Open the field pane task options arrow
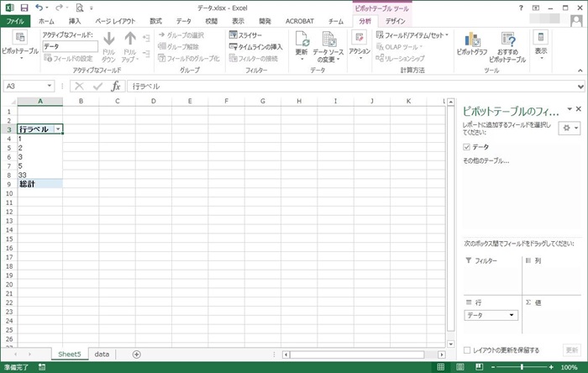This screenshot has height=373, width=588. pos(570,109)
